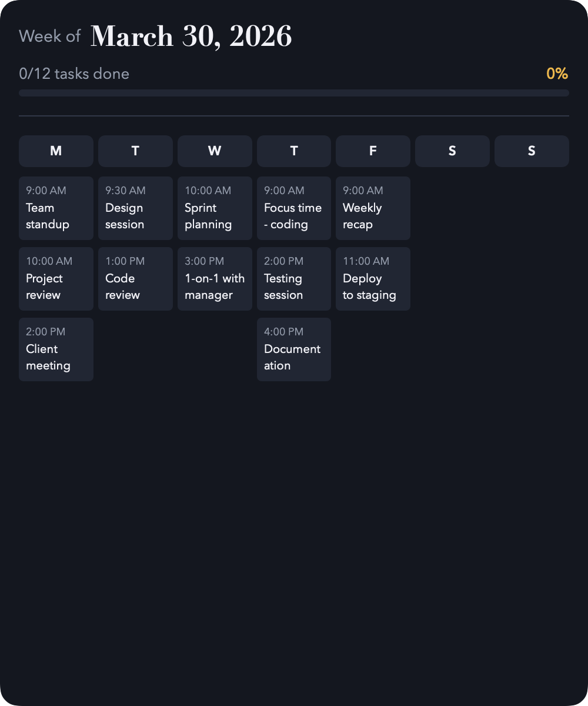
Task: Click the Focus time - coding card
Action: (294, 208)
